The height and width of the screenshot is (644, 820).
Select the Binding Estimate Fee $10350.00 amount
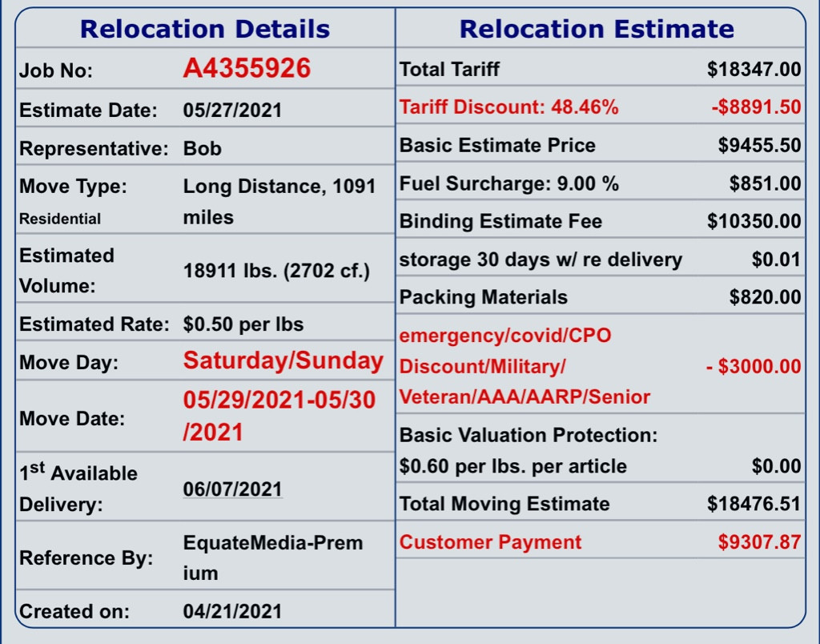click(x=754, y=222)
